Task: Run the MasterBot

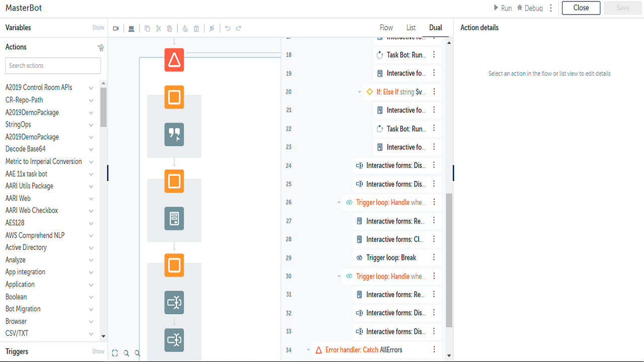Action: tap(503, 8)
